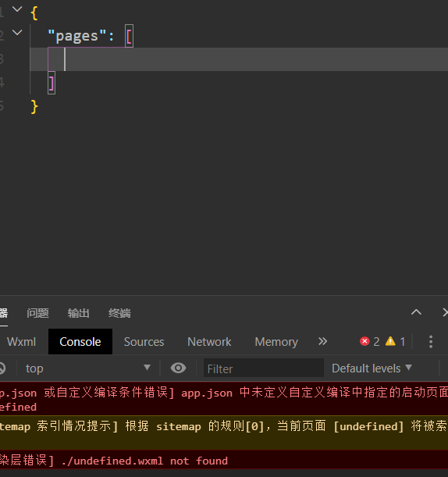Image resolution: width=448 pixels, height=477 pixels.
Task: Maximize panel with the up chevron
Action: point(416,312)
